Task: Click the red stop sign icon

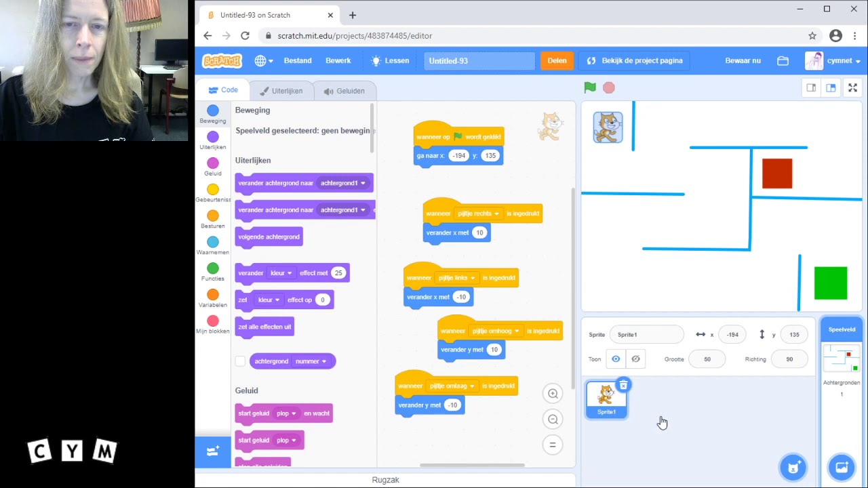Action: tap(609, 87)
